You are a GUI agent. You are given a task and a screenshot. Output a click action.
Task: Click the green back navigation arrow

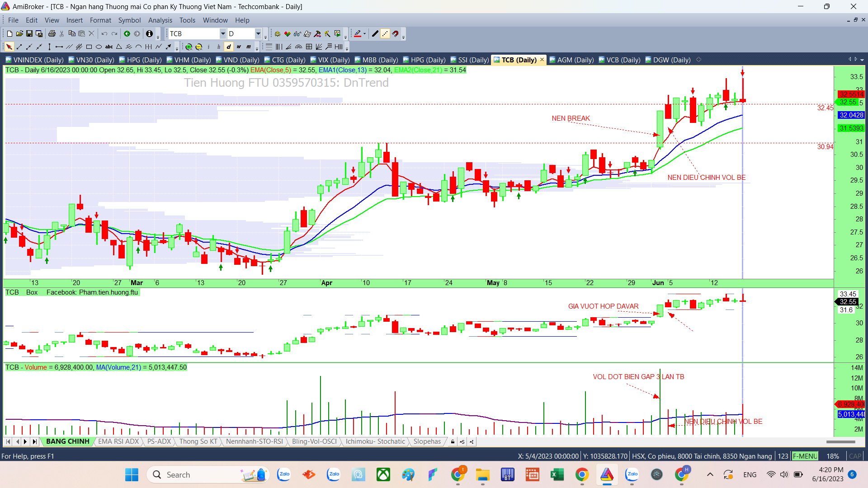point(127,33)
